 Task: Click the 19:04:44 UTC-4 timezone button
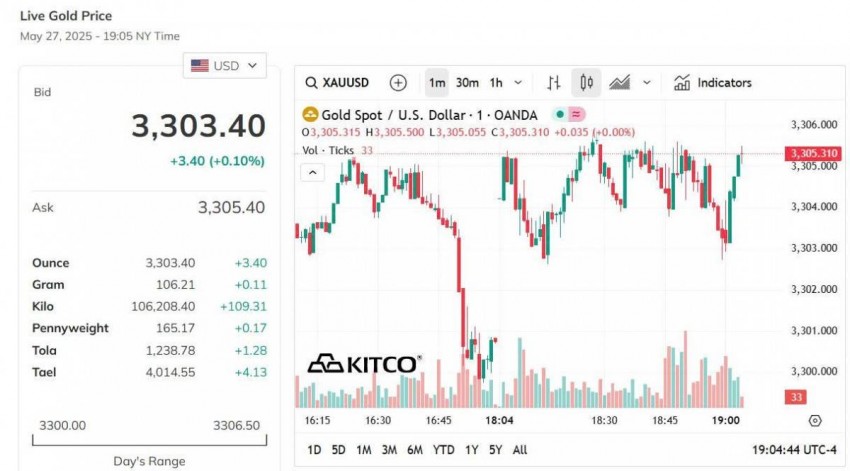click(795, 450)
